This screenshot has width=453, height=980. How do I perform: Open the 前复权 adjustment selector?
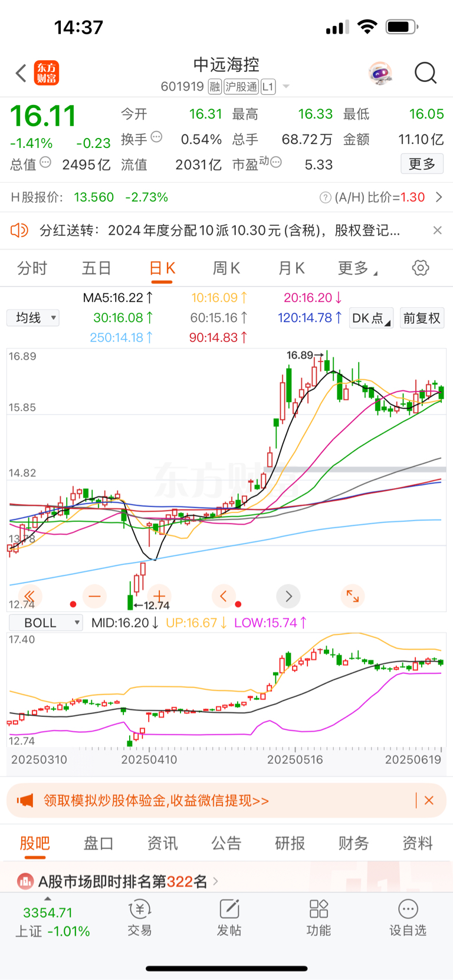point(422,318)
